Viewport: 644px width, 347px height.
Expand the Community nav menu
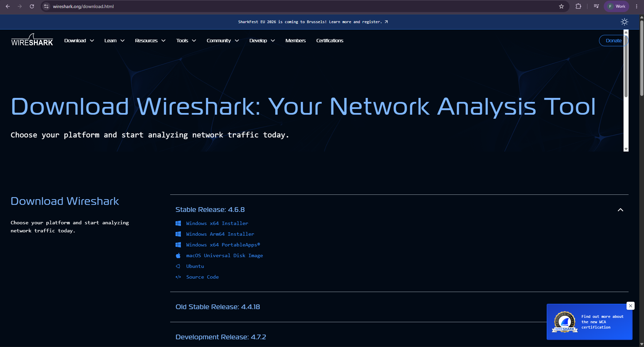coord(223,41)
